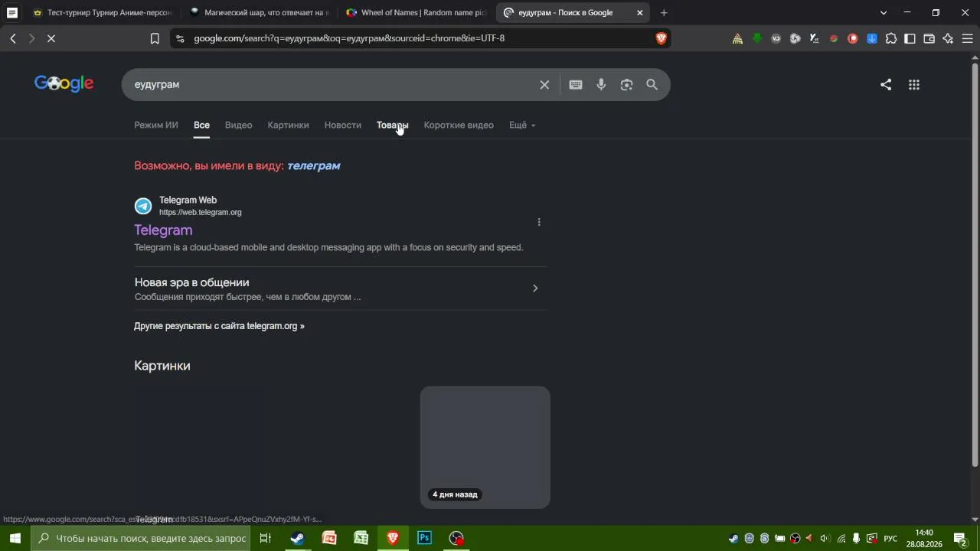Open the three-dot menu for Telegram result
Image resolution: width=980 pixels, height=551 pixels.
click(x=539, y=222)
